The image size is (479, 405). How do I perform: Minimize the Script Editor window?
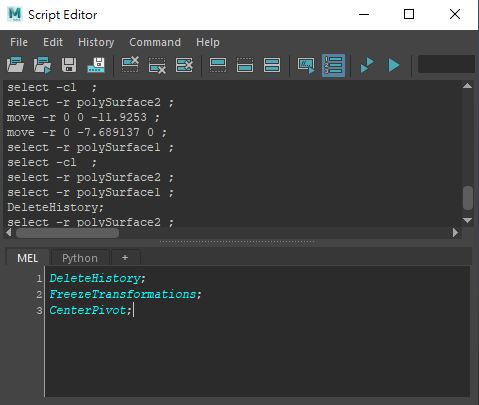pyautogui.click(x=364, y=14)
